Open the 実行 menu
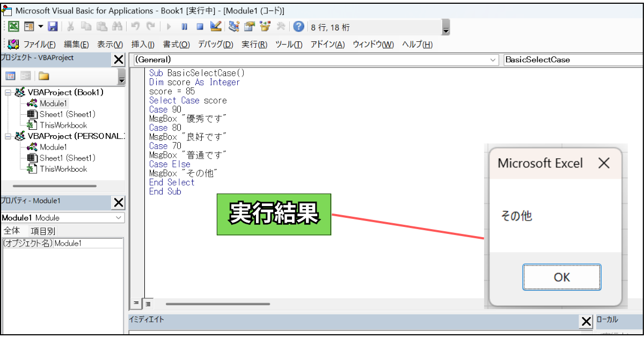 pyautogui.click(x=253, y=45)
